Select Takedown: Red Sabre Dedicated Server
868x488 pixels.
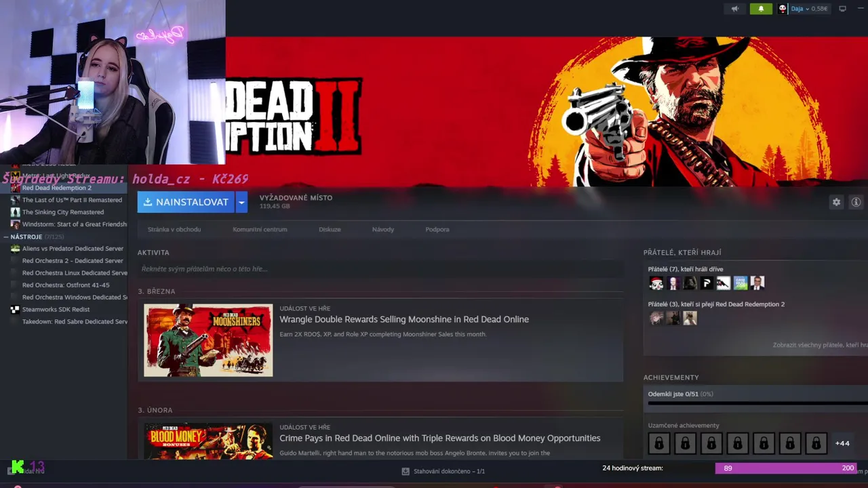[x=75, y=322]
